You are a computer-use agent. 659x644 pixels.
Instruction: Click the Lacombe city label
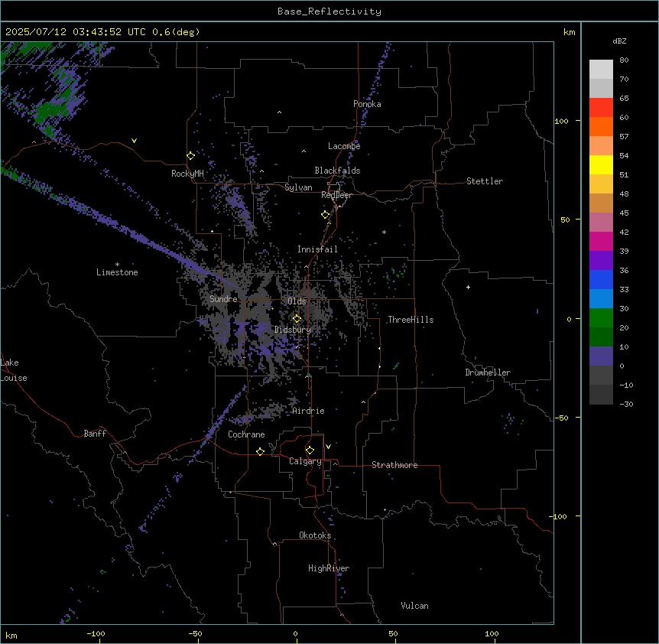click(x=344, y=146)
